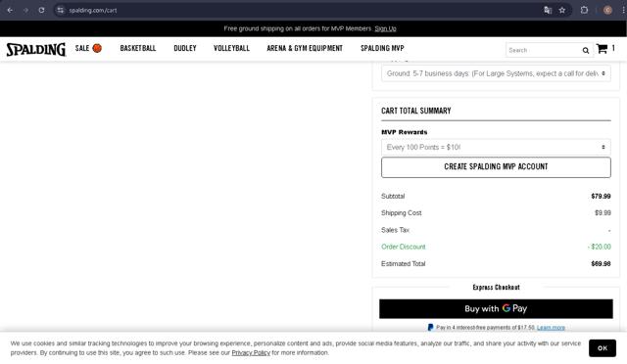
Task: Open the browser extensions icon
Action: (584, 10)
